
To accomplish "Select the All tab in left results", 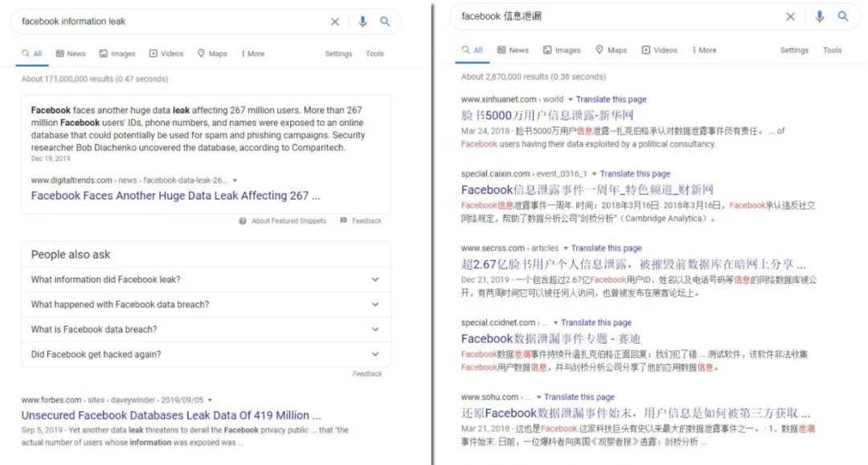I will [32, 54].
